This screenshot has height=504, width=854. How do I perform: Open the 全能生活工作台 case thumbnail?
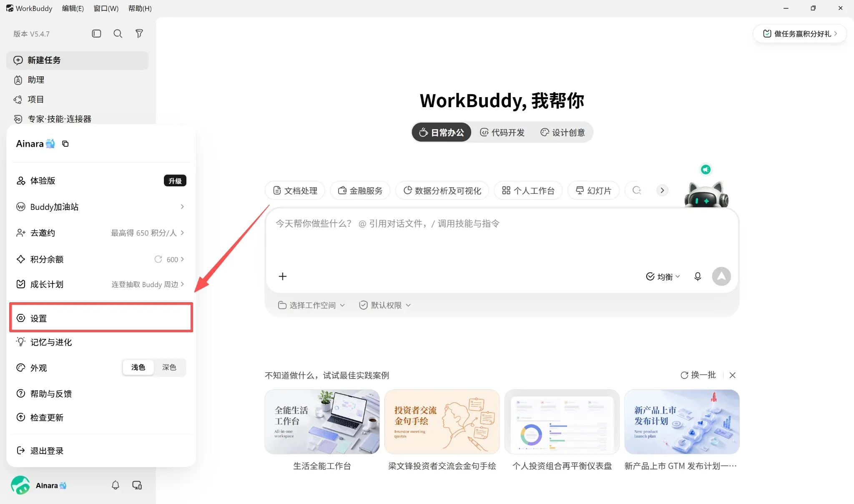click(x=322, y=422)
